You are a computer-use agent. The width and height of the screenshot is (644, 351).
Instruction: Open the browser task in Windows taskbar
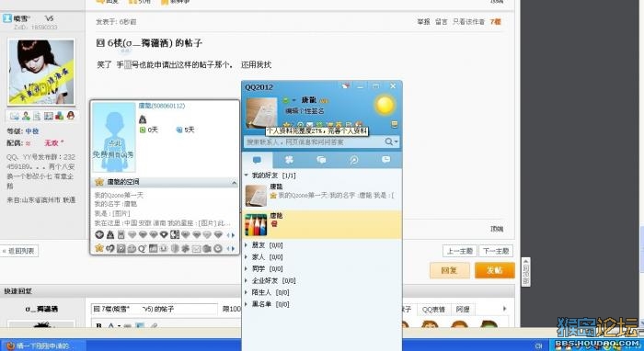[x=42, y=345]
